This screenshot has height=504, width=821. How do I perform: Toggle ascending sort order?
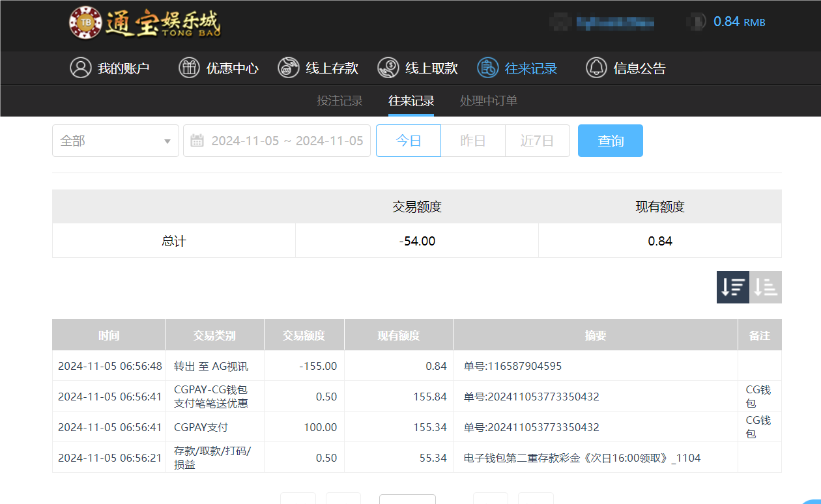[765, 287]
